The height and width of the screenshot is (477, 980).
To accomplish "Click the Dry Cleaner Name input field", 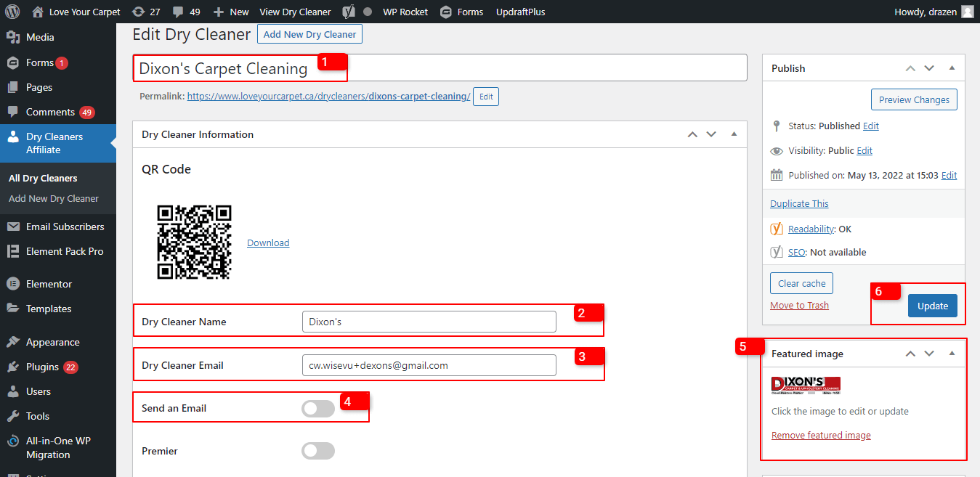I will point(429,322).
